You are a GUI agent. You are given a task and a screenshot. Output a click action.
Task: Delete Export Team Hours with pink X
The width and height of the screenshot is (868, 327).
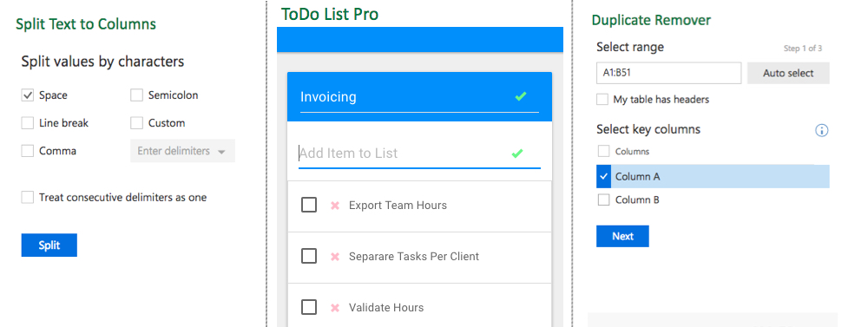[x=334, y=206]
